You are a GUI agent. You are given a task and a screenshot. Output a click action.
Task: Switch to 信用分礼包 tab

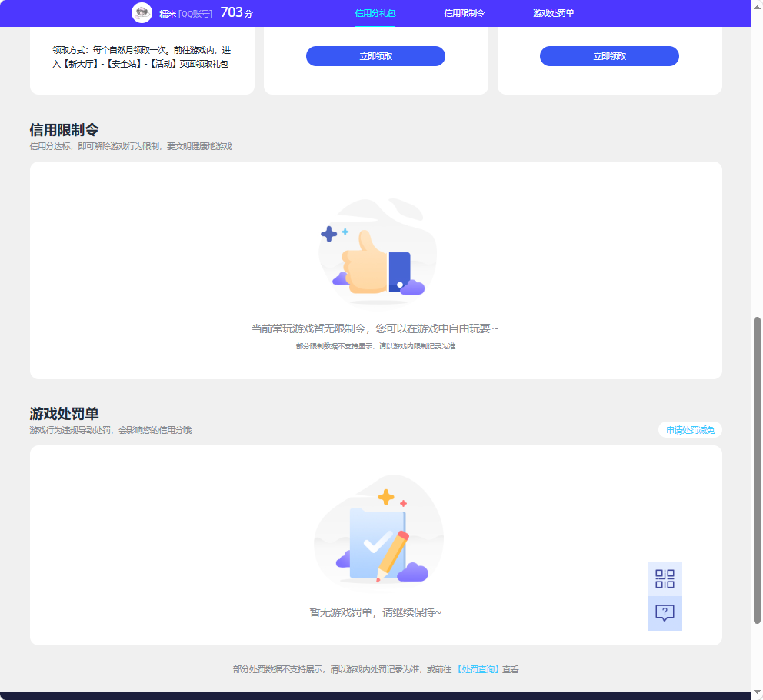coord(375,13)
